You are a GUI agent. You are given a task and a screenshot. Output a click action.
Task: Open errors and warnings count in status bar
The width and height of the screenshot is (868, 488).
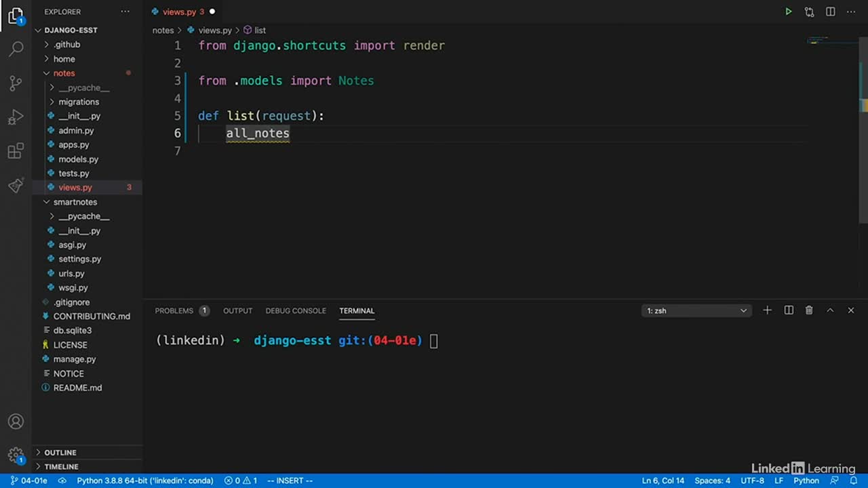point(241,481)
